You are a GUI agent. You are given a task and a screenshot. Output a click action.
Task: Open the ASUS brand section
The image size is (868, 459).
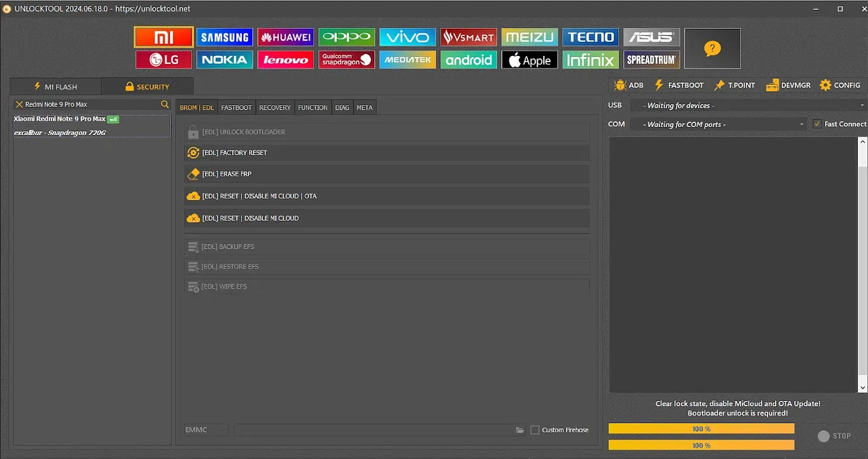coord(652,37)
